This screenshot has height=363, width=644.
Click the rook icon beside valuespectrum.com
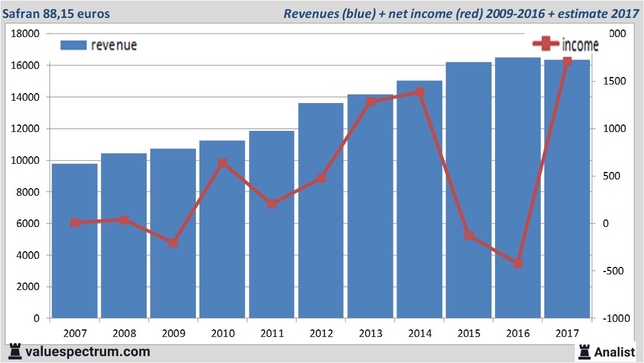coord(14,351)
